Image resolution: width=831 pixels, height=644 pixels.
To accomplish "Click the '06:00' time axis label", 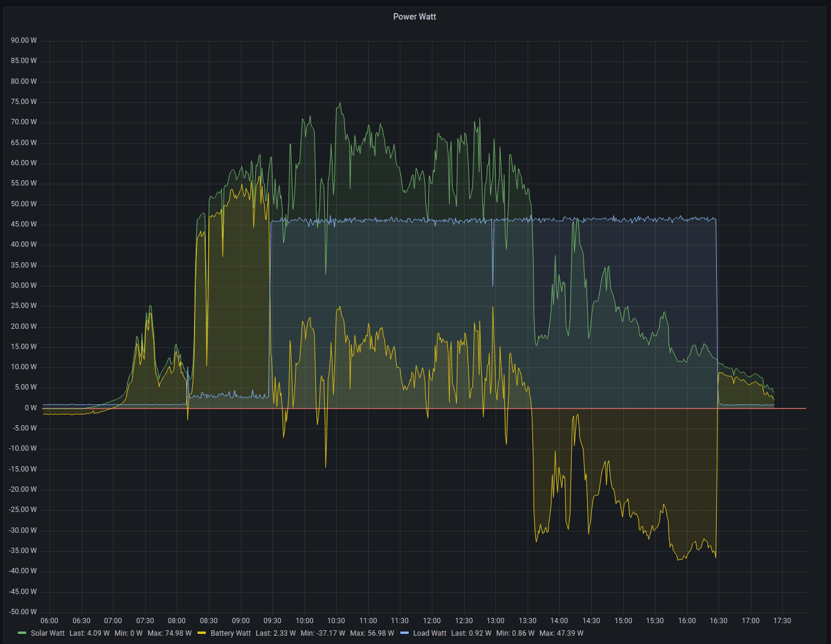I will coord(49,621).
